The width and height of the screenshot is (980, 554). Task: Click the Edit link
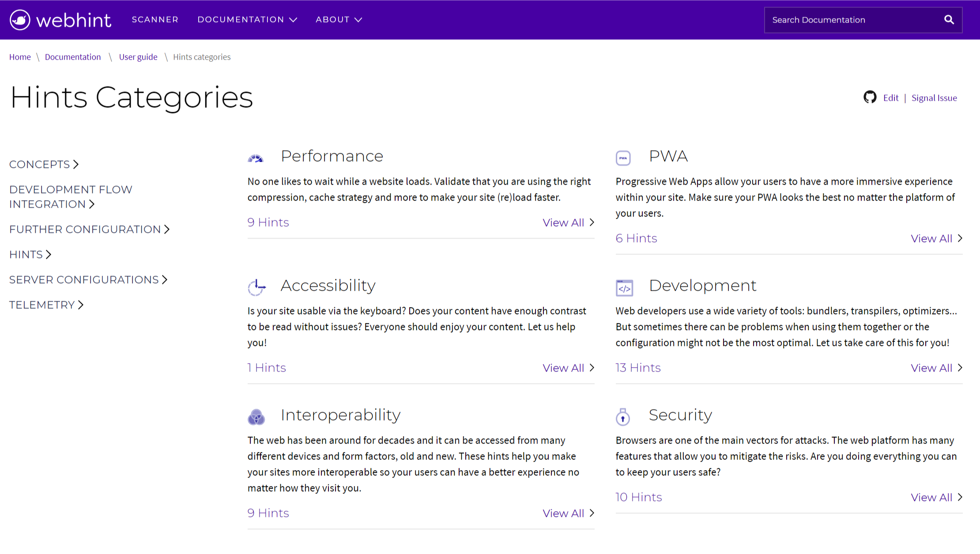tap(890, 98)
